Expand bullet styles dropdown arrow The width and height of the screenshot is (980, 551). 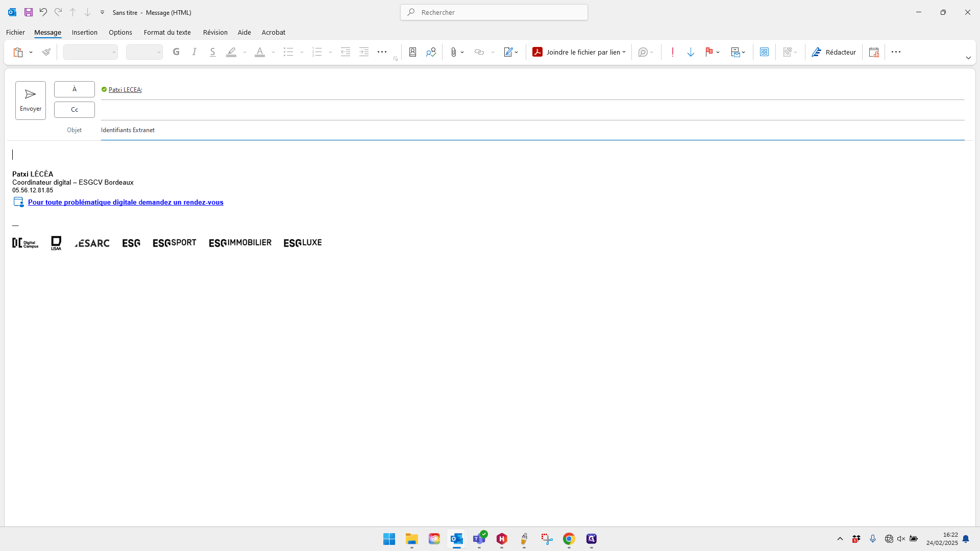coord(302,52)
